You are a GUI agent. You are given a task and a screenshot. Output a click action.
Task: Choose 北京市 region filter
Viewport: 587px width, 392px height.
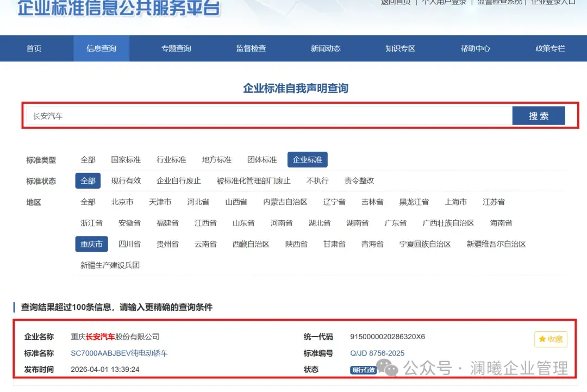[122, 202]
